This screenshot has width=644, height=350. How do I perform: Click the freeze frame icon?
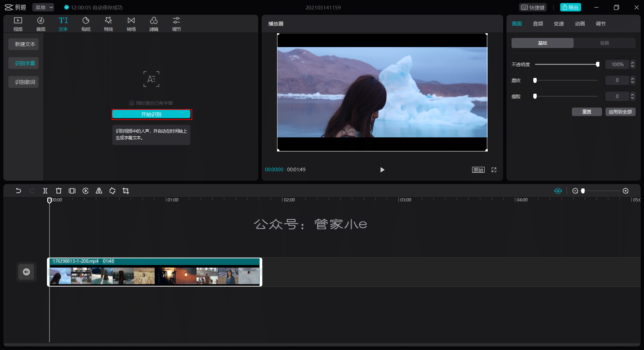72,191
